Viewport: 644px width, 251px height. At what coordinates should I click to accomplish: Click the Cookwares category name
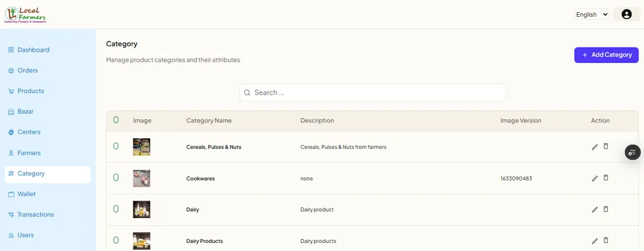click(201, 179)
